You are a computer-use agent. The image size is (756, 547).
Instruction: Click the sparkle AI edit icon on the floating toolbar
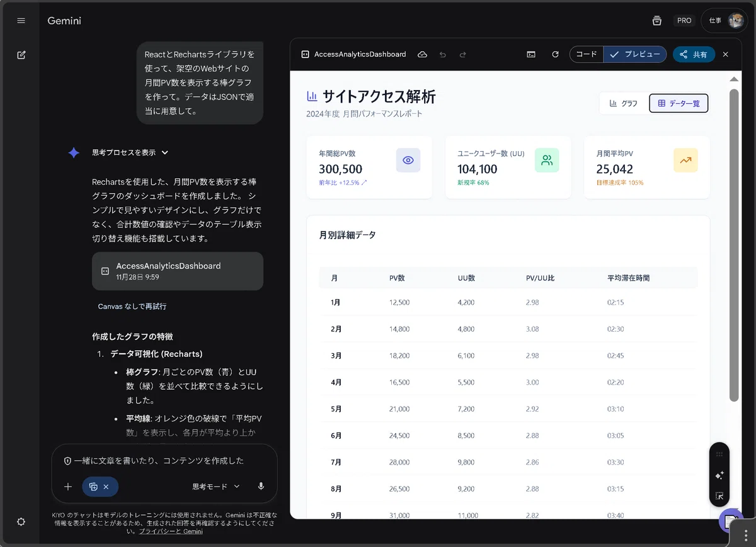[719, 475]
